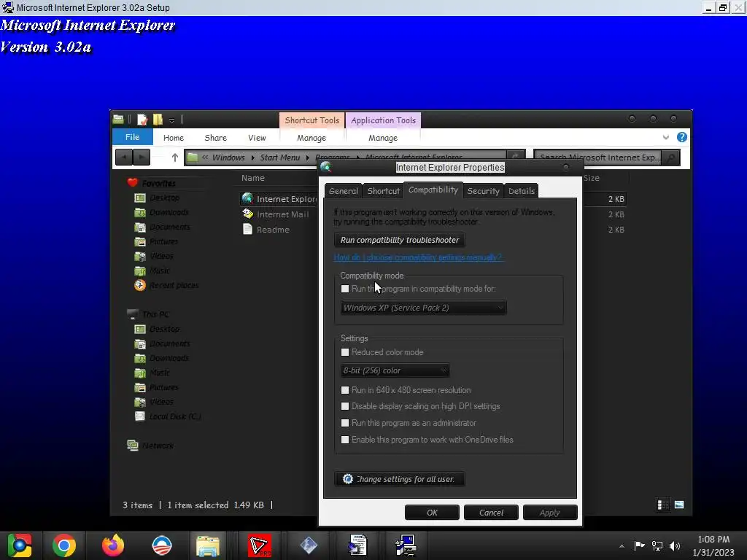Open Local Disk (C:) in navigation pane
The height and width of the screenshot is (560, 747).
(168, 416)
